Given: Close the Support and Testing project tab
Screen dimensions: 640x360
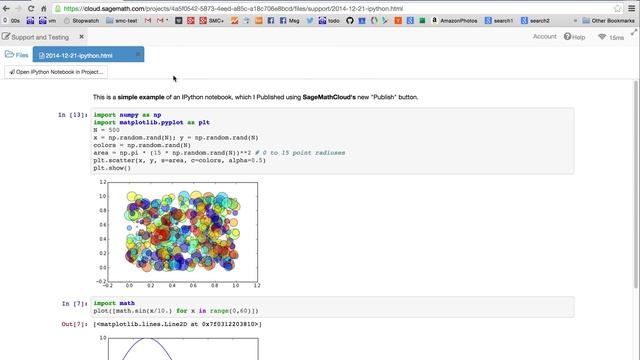Looking at the screenshot, I should pos(81,37).
